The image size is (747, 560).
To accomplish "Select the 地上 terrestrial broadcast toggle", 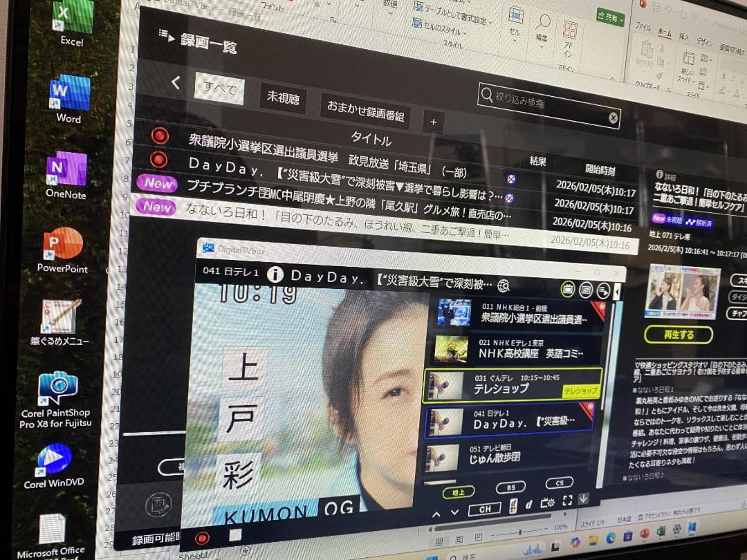I will click(459, 491).
